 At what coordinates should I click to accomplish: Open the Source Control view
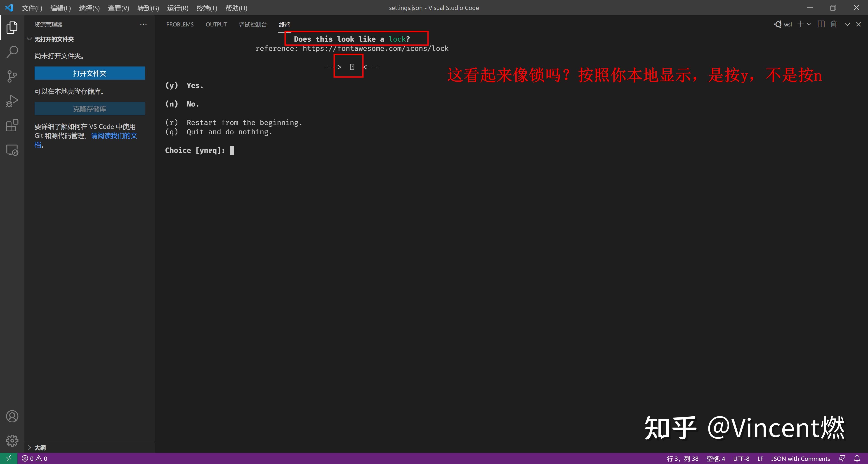12,76
